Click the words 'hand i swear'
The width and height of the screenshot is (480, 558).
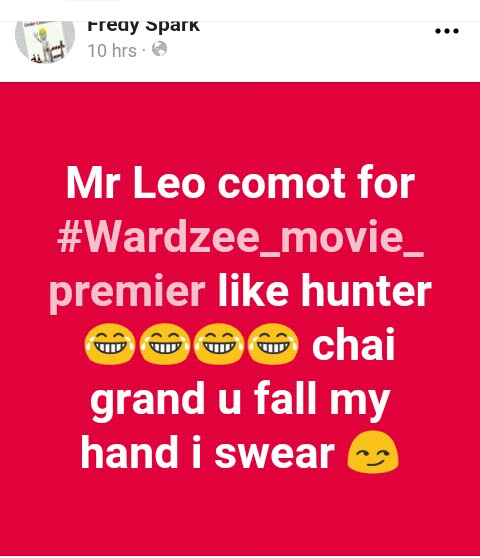(208, 452)
